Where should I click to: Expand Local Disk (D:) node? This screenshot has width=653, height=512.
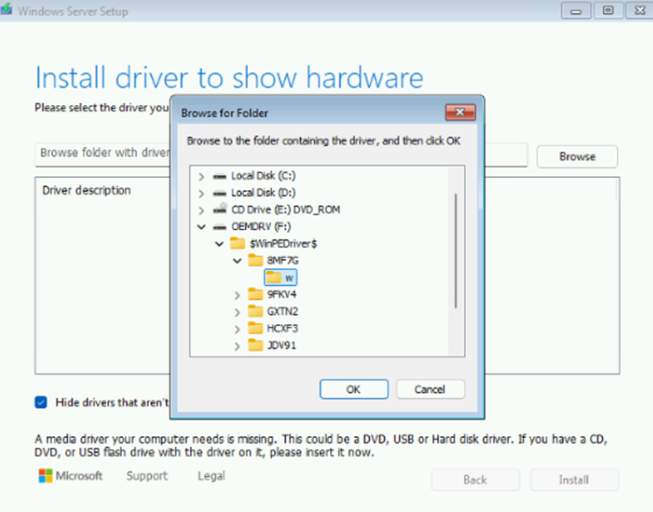[x=202, y=194]
